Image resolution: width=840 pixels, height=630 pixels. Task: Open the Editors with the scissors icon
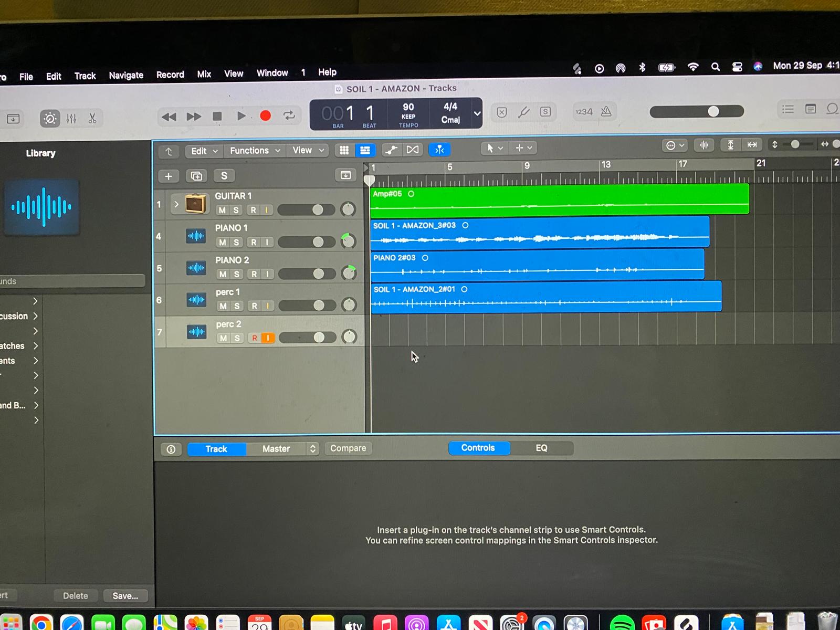click(92, 119)
